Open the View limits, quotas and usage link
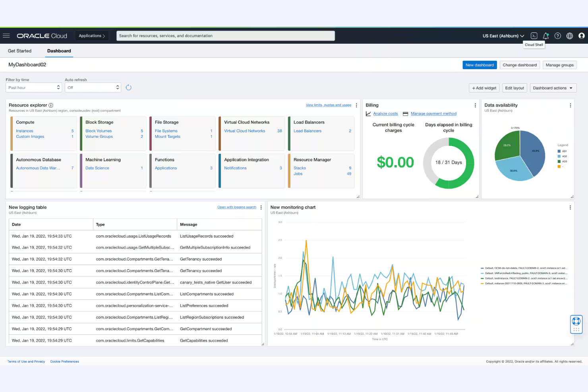588x392 pixels. pyautogui.click(x=329, y=105)
